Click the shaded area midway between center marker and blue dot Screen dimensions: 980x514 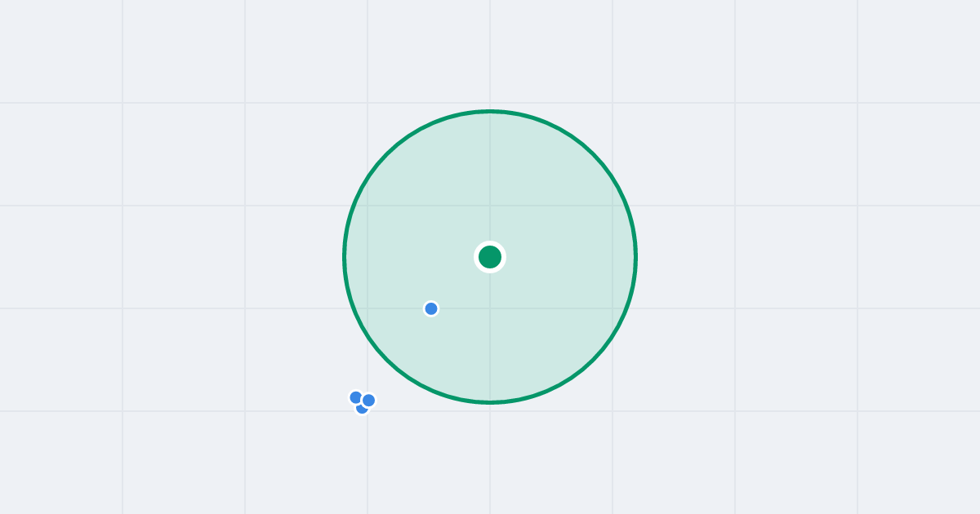[461, 283]
